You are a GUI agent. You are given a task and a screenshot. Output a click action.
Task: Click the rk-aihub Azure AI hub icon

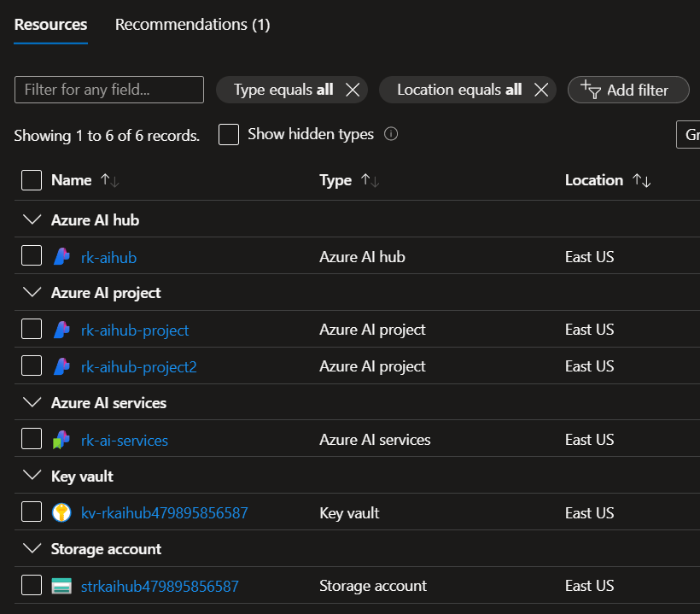pos(61,256)
